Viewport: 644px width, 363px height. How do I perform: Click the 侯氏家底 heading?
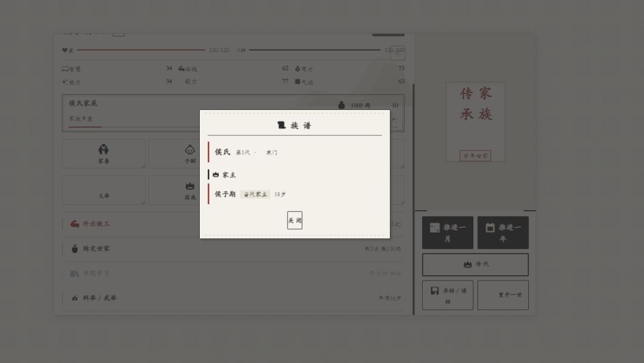[83, 103]
